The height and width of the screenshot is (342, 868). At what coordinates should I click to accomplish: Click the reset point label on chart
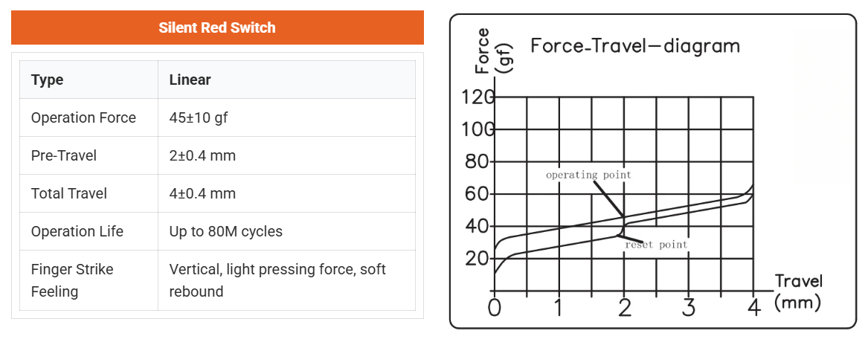pyautogui.click(x=656, y=245)
